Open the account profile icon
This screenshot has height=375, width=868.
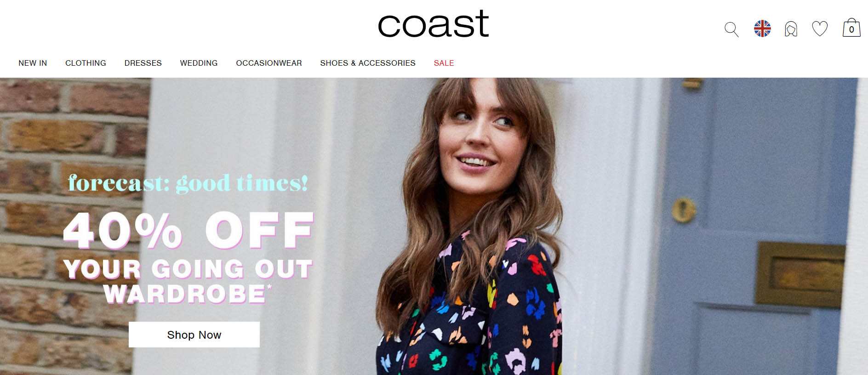[x=791, y=29]
